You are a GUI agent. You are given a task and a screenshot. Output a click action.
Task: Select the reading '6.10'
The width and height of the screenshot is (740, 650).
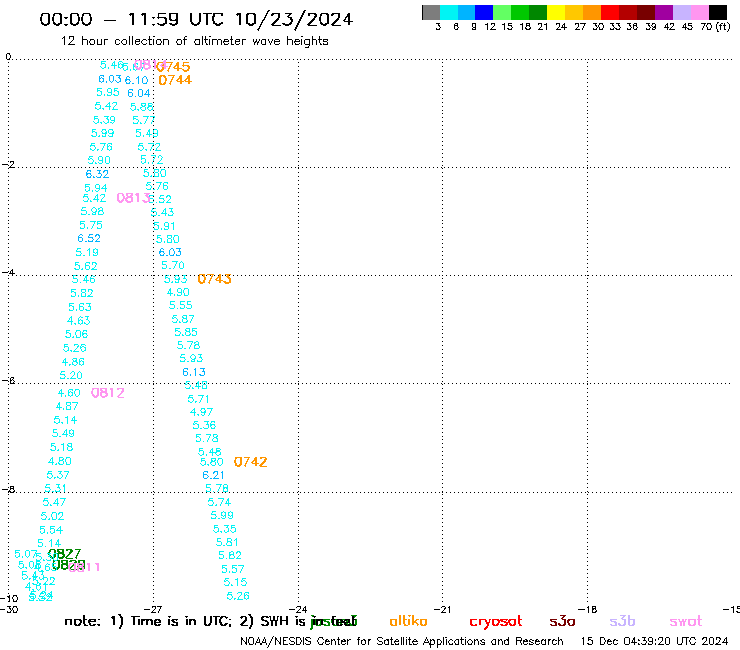(136, 80)
